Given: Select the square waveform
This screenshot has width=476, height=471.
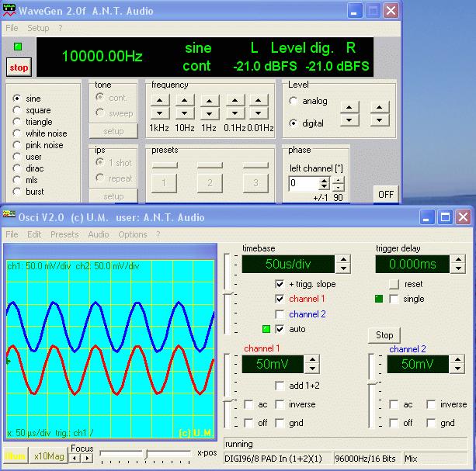Looking at the screenshot, I should tap(17, 110).
